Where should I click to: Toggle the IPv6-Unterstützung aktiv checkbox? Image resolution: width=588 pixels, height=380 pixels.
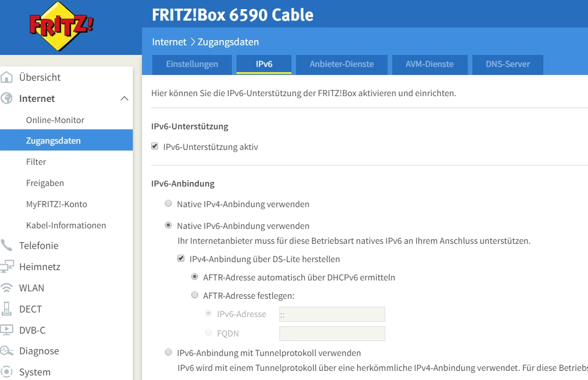click(155, 147)
